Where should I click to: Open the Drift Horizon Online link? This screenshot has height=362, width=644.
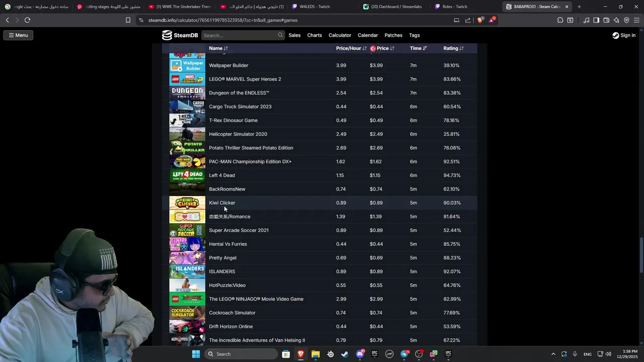(x=231, y=326)
